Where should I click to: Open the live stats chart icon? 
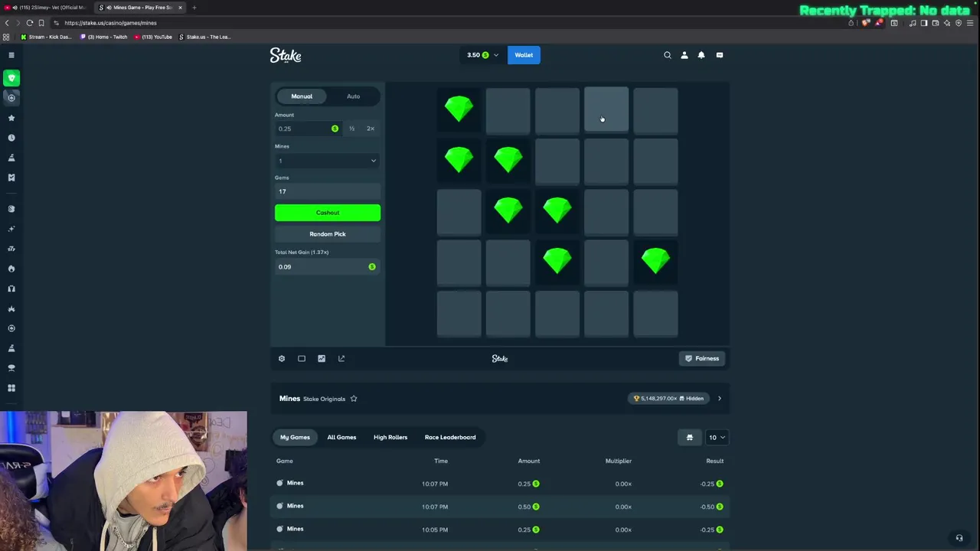322,358
